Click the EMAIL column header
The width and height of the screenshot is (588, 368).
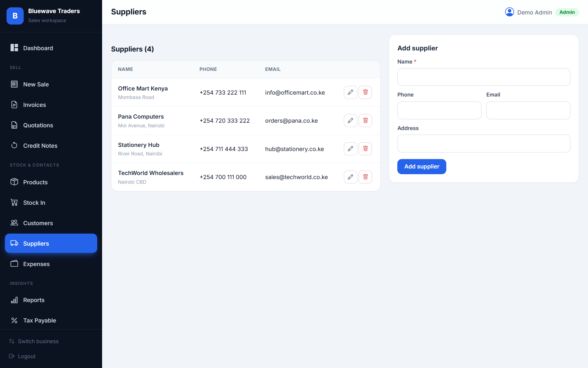pyautogui.click(x=273, y=69)
